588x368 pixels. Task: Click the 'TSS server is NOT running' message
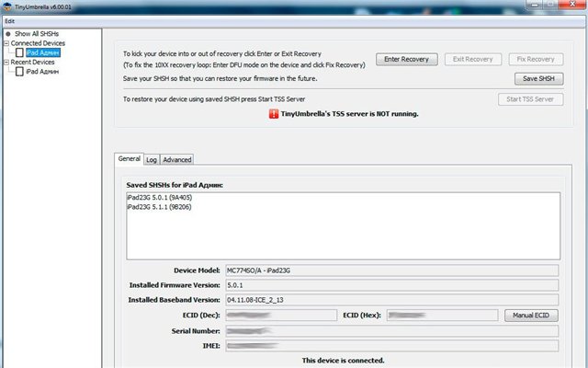(x=349, y=114)
